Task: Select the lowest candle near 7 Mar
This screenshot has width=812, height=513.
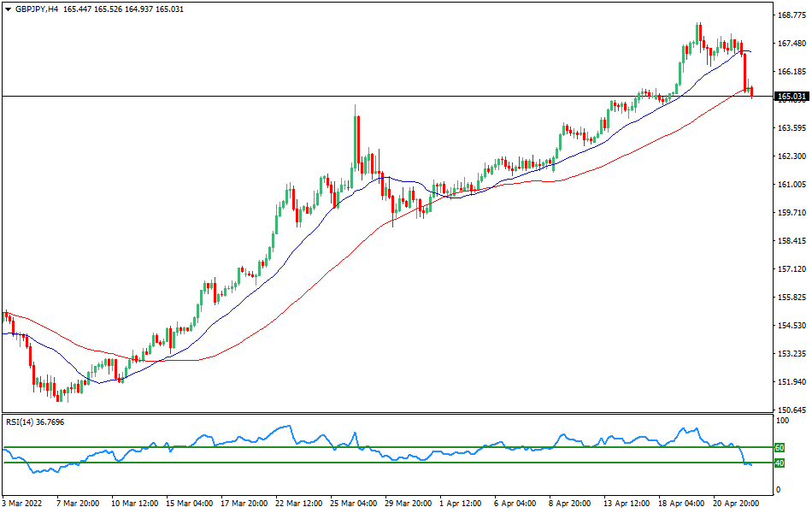Action: coord(59,394)
